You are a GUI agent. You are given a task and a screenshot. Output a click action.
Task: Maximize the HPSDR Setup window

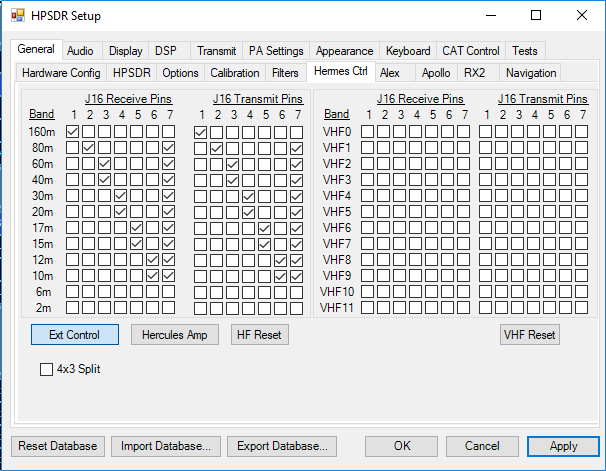(x=536, y=15)
